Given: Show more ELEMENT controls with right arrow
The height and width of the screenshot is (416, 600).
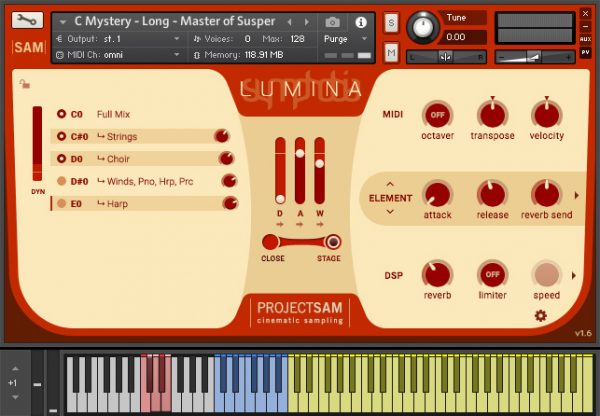Looking at the screenshot, I should (576, 195).
